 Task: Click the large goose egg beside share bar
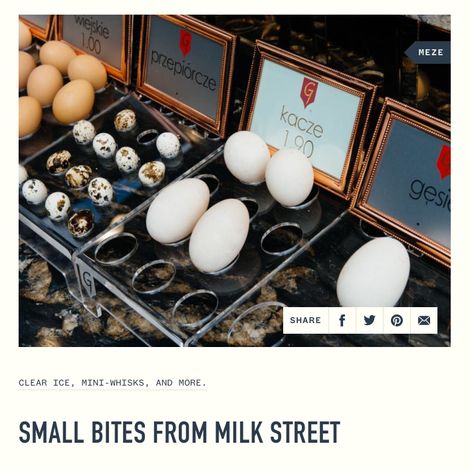(x=373, y=273)
